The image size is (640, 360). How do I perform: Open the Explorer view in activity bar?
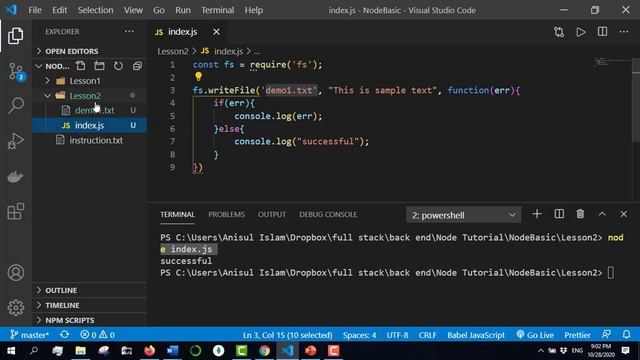point(16,36)
